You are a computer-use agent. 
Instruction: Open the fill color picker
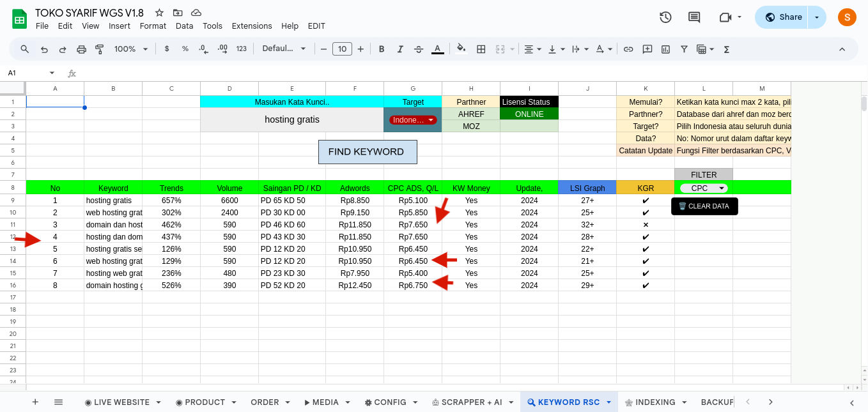461,49
